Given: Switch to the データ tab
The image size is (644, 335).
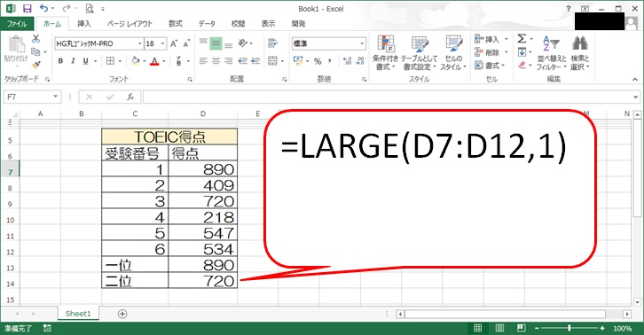Looking at the screenshot, I should coord(207,24).
